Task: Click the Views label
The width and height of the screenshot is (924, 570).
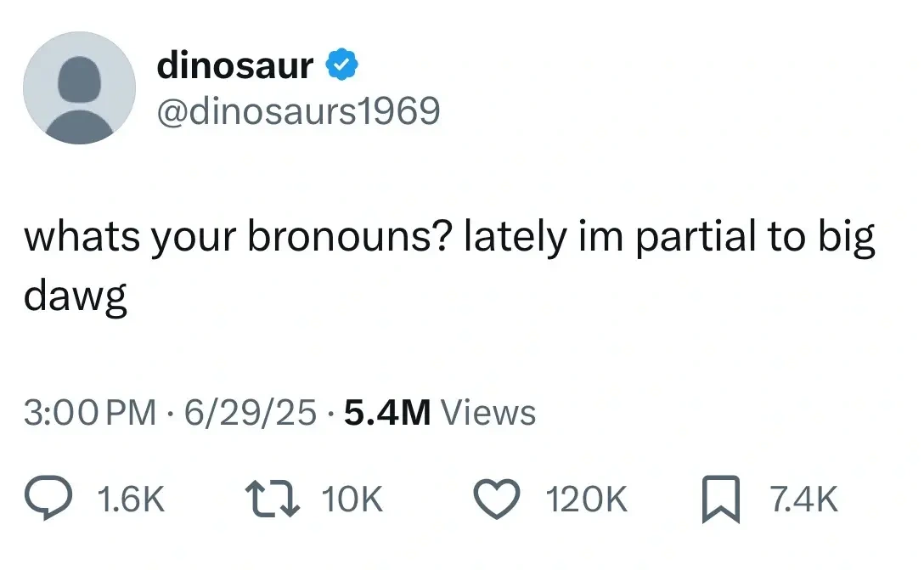Action: click(x=488, y=412)
